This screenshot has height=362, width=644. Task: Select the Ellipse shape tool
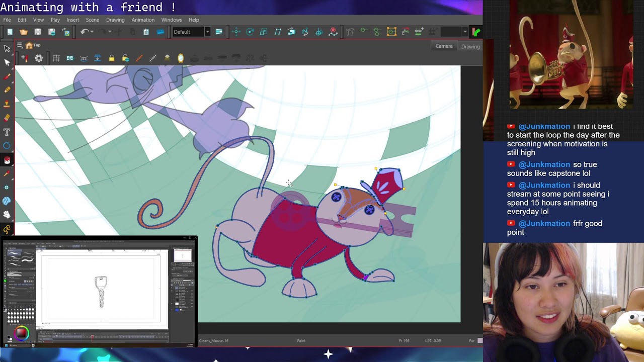pyautogui.click(x=7, y=146)
